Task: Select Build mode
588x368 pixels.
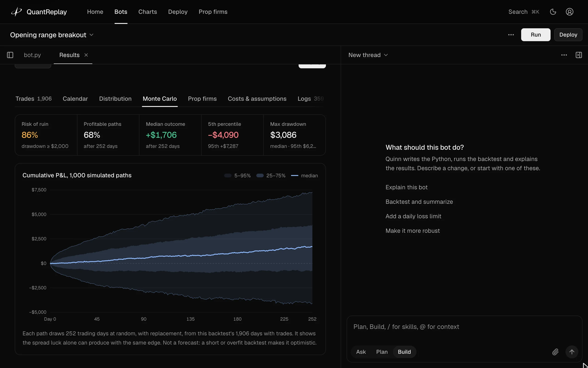Action: pos(404,352)
